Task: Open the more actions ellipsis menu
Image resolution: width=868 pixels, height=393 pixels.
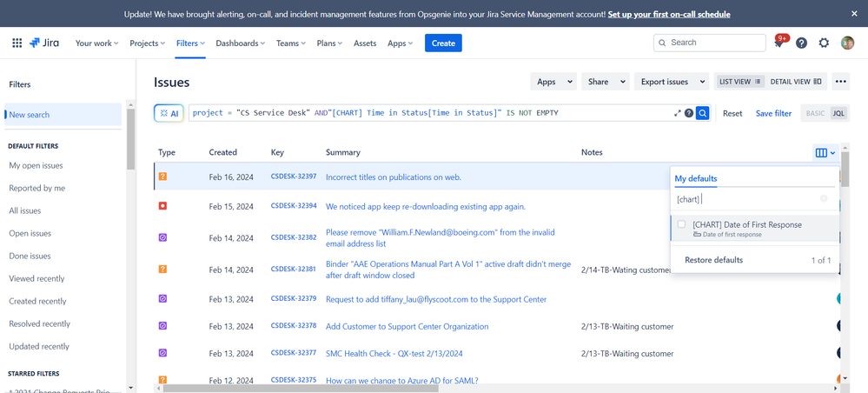Action: click(x=840, y=82)
